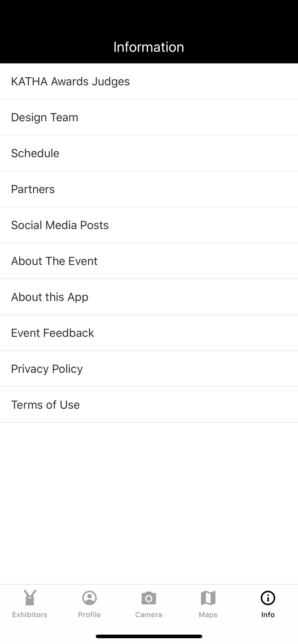The width and height of the screenshot is (298, 644).
Task: Open KATHA Awards Judges
Action: pos(149,81)
